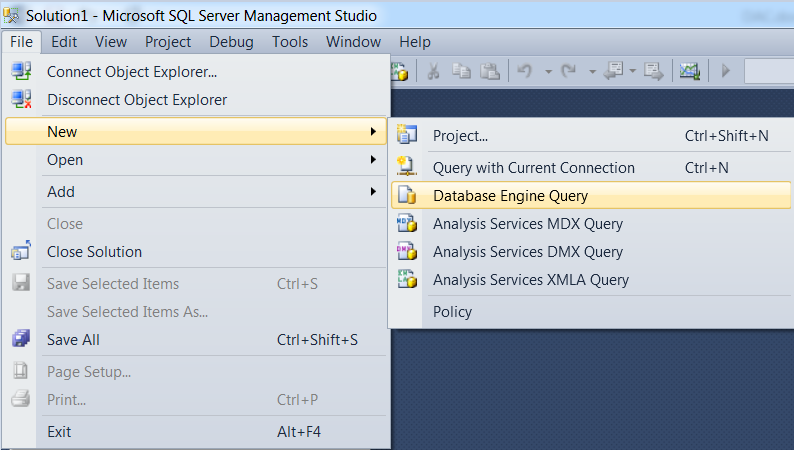Click Print... menu entry

point(196,400)
